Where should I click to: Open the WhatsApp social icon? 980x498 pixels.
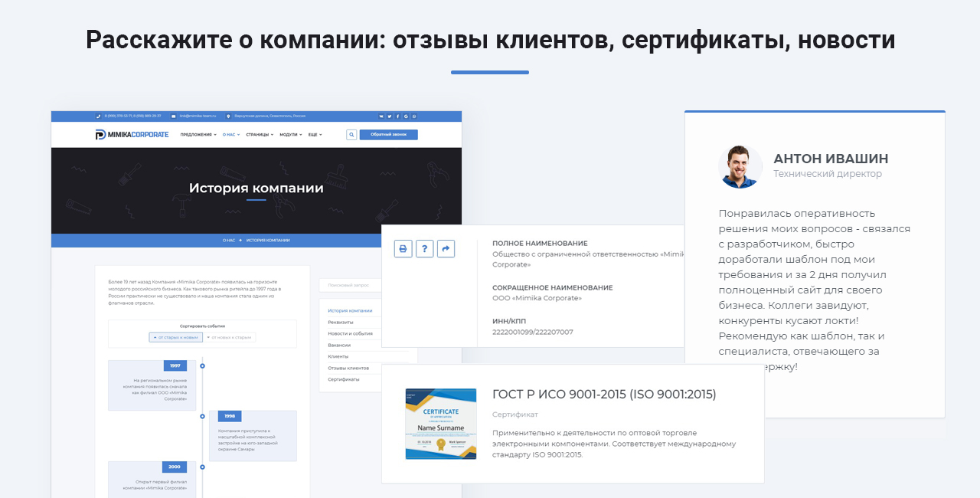point(414,116)
